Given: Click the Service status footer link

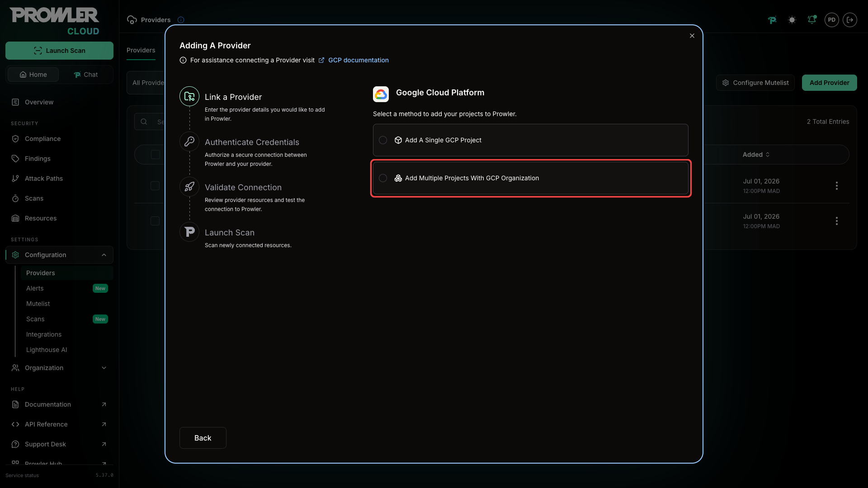Looking at the screenshot, I should pyautogui.click(x=22, y=475).
